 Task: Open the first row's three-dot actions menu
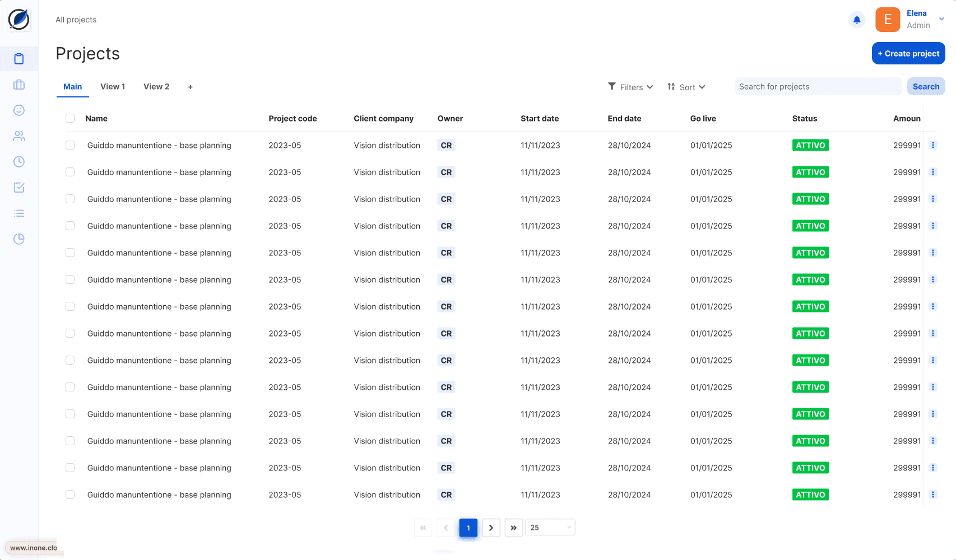933,145
